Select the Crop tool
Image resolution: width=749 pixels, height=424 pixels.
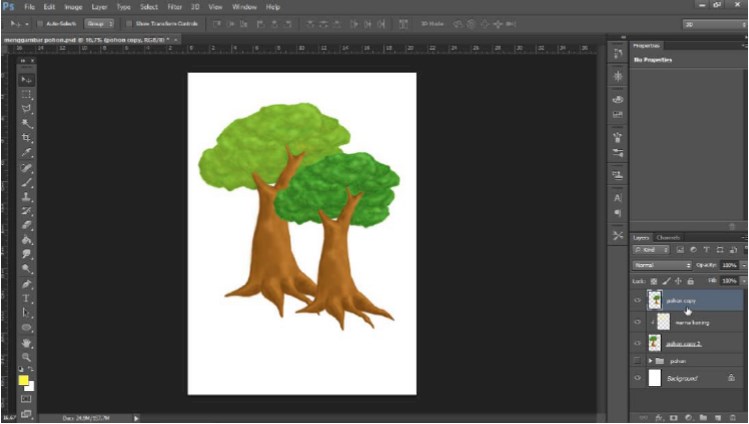pyautogui.click(x=27, y=137)
